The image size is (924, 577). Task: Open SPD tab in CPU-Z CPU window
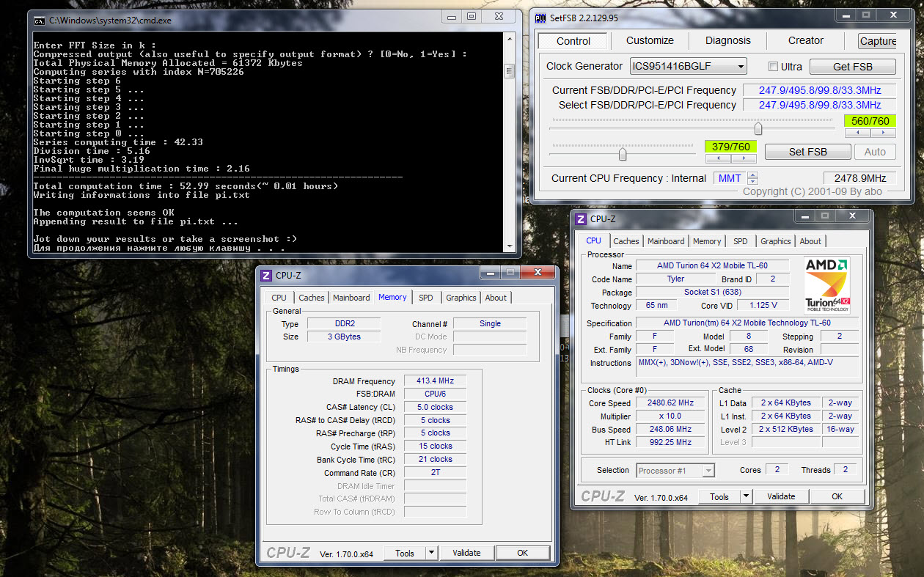pyautogui.click(x=741, y=241)
